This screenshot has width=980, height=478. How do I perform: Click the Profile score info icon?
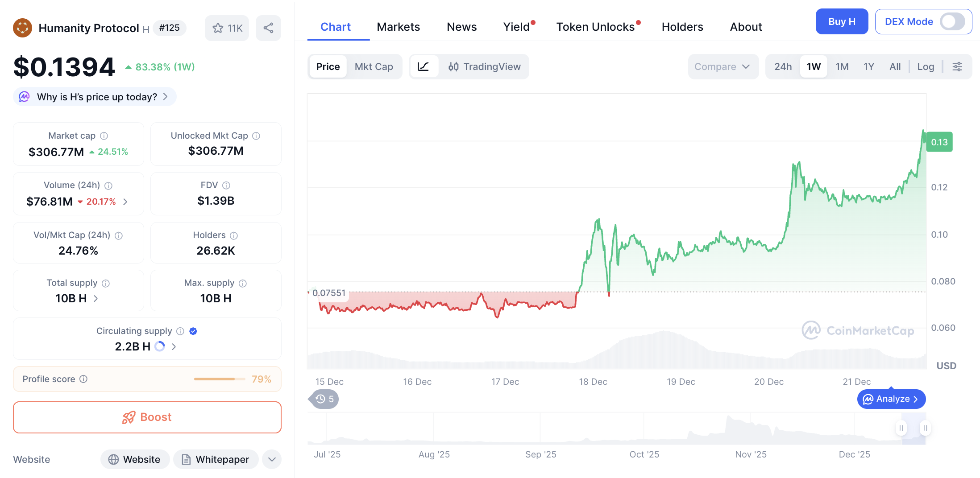[83, 379]
